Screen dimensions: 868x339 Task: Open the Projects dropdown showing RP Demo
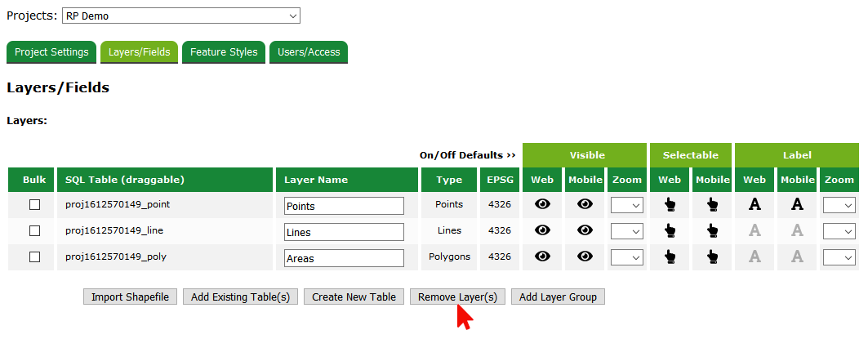(x=181, y=16)
